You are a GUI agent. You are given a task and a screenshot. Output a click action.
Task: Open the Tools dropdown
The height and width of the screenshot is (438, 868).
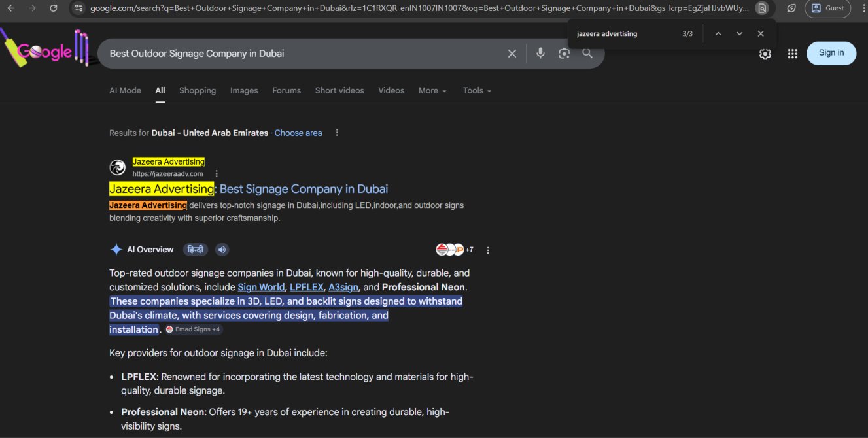(477, 91)
